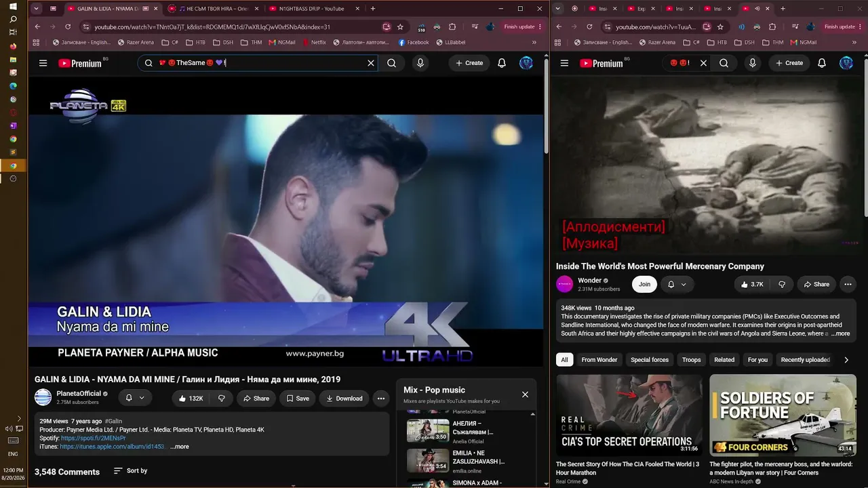Open notifications bell in left YouTube window

pos(502,63)
